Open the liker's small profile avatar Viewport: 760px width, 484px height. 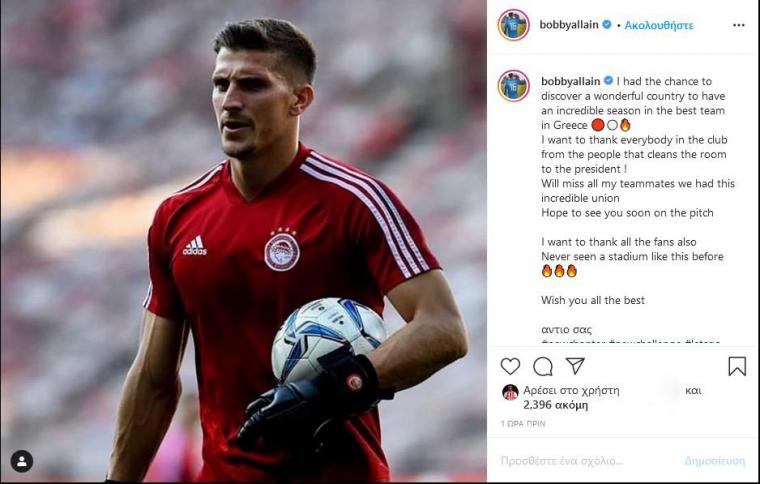510,392
